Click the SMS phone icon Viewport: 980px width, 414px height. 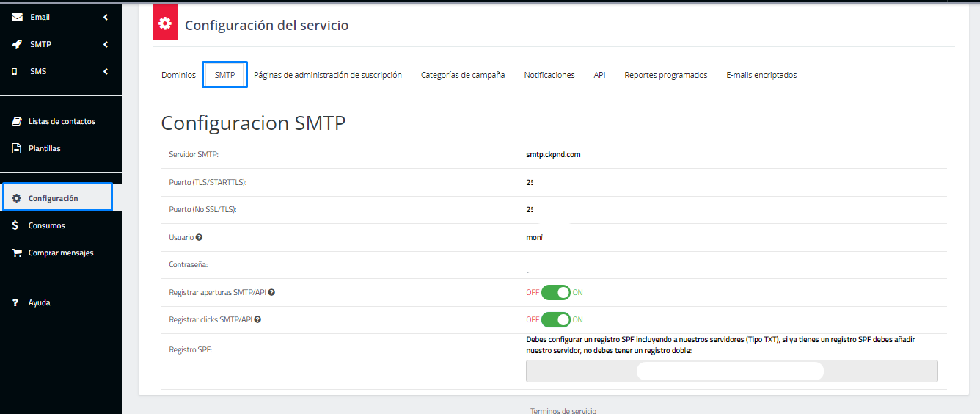tap(15, 71)
